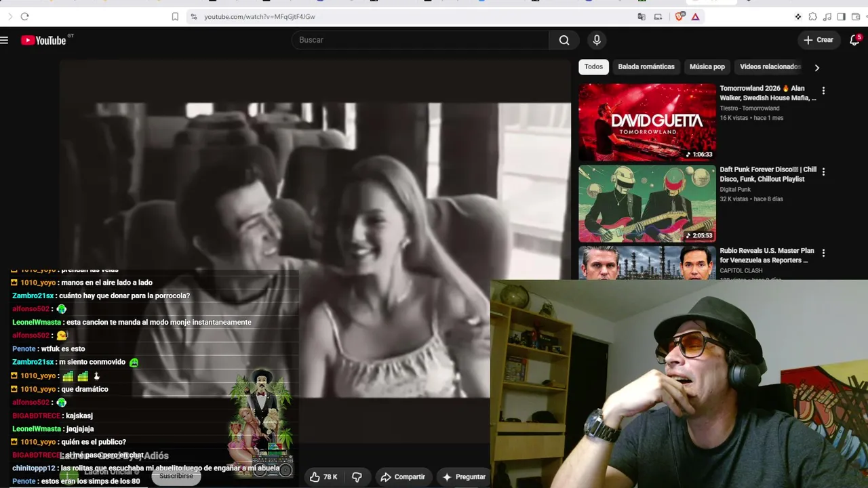Click BIGABDTRECE message 'kajskasj'
868x488 pixels.
79,415
